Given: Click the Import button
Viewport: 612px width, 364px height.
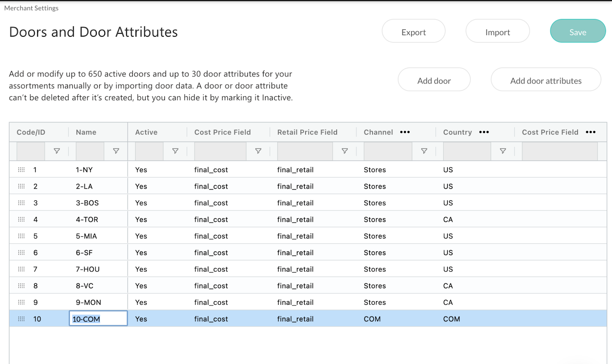Looking at the screenshot, I should (498, 31).
